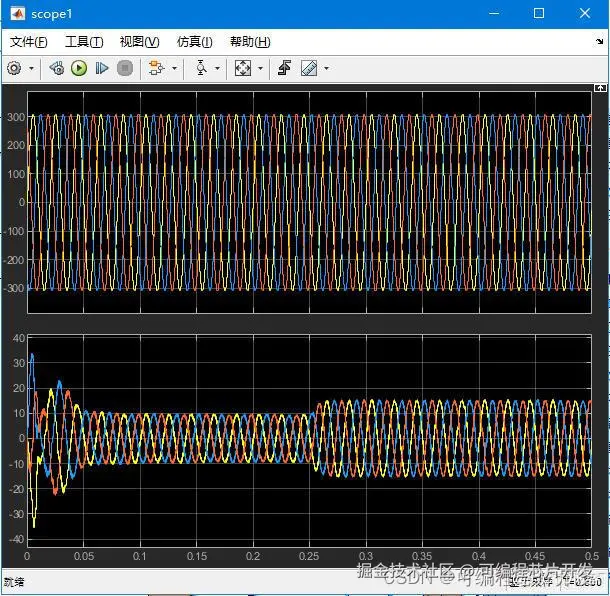The height and width of the screenshot is (596, 610).
Task: Click the Stop simulation button
Action: [x=124, y=68]
